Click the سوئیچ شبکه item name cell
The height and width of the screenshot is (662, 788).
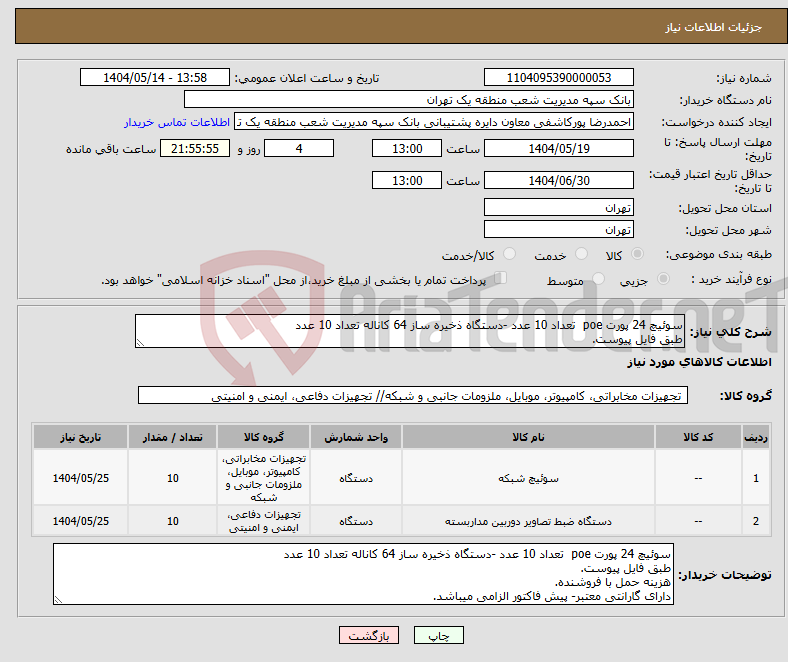[x=528, y=478]
